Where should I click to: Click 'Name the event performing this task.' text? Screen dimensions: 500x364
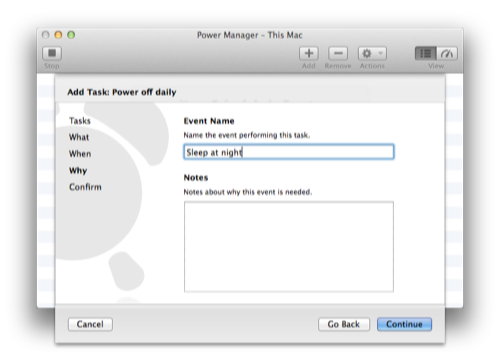[x=247, y=135]
